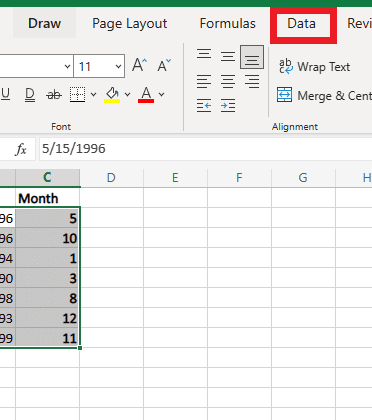Select the cell with month value 3
372x420 pixels.
pos(47,278)
